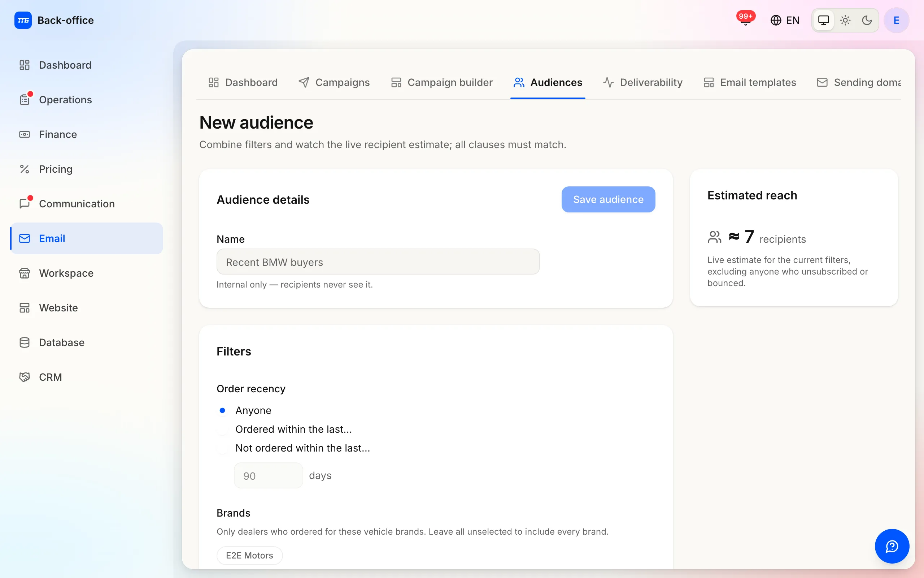Viewport: 924px width, 578px height.
Task: Select the system theme monitor icon
Action: click(824, 20)
